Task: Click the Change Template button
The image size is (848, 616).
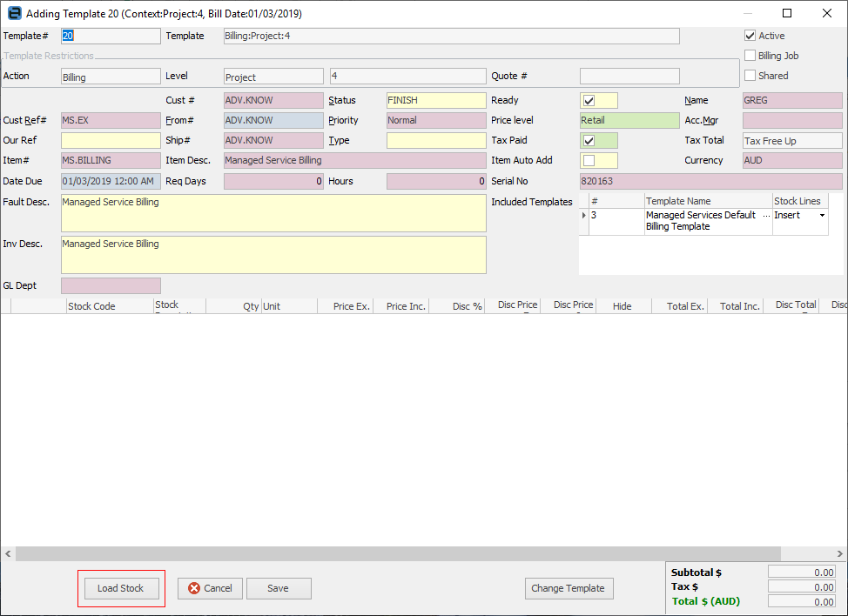Action: pyautogui.click(x=569, y=588)
